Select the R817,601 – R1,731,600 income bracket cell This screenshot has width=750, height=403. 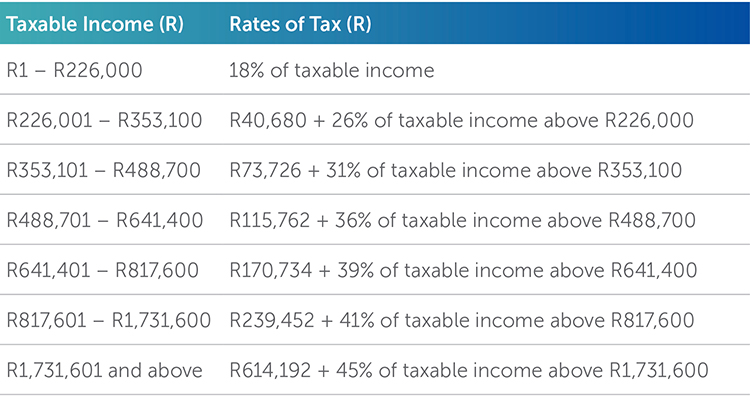pos(109,321)
